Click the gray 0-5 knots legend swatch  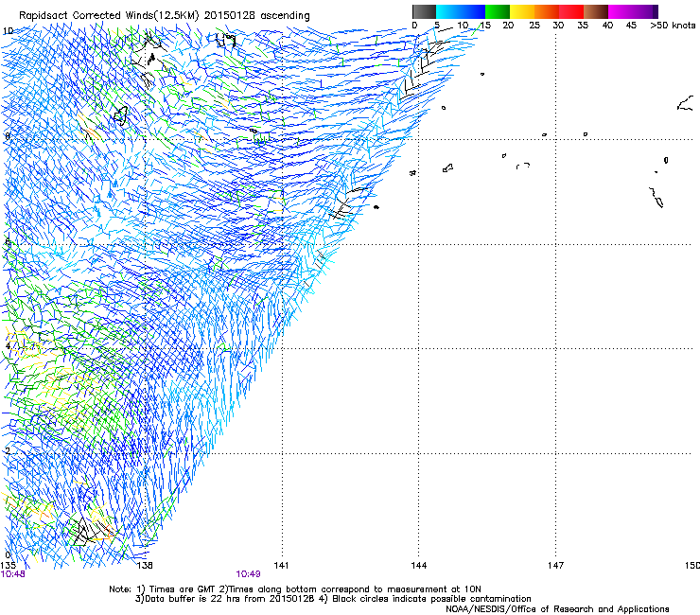pos(424,11)
